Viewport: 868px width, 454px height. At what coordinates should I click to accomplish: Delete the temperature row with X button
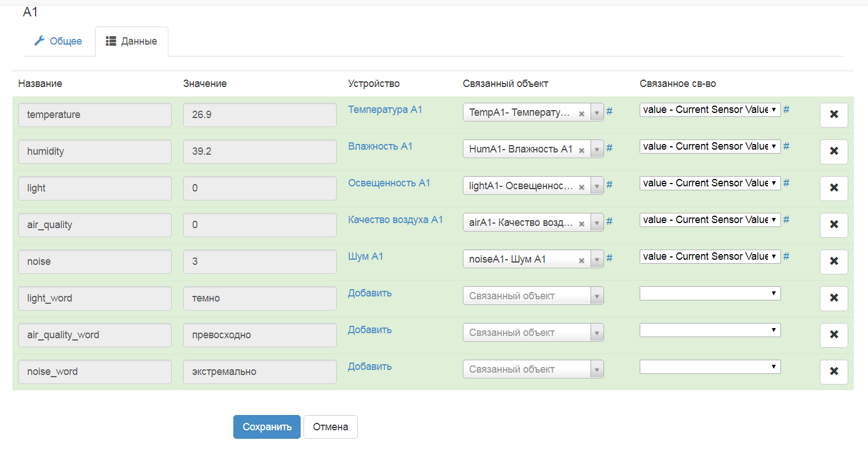[834, 115]
